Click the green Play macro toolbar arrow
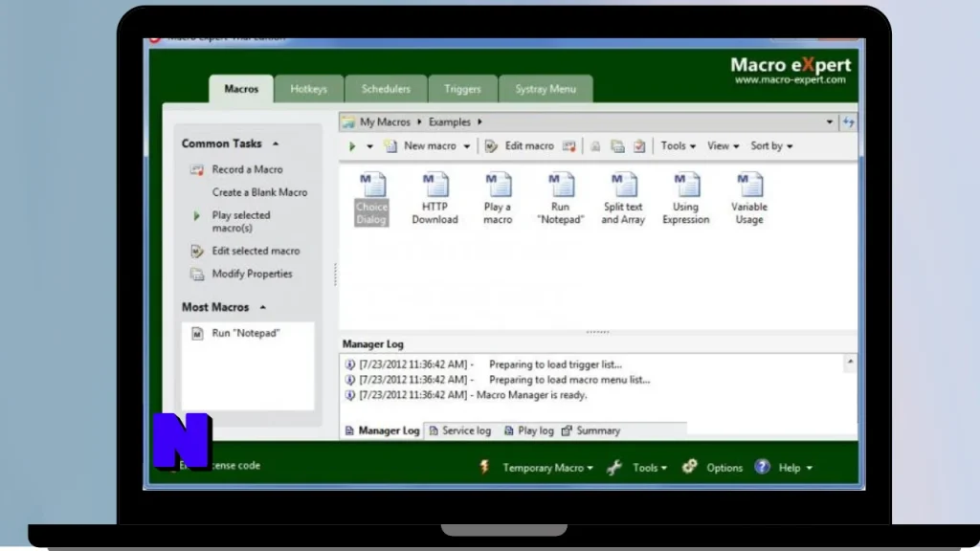This screenshot has height=551, width=980. [352, 146]
